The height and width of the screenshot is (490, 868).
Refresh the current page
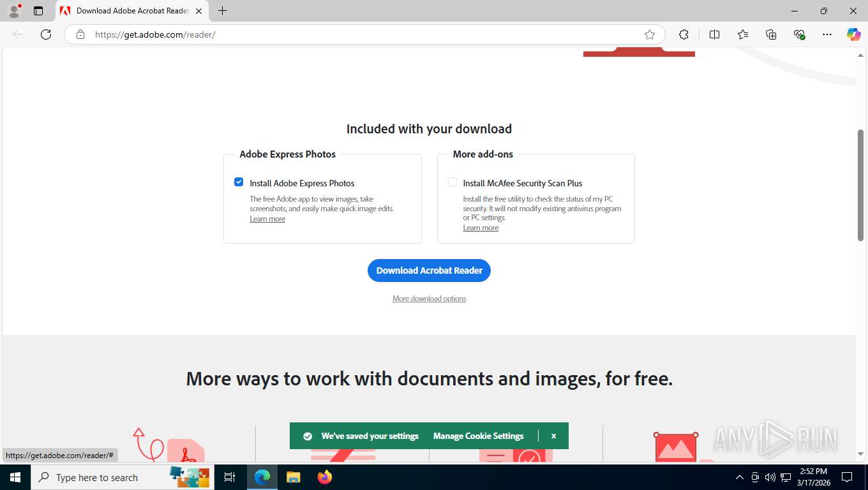pos(46,34)
